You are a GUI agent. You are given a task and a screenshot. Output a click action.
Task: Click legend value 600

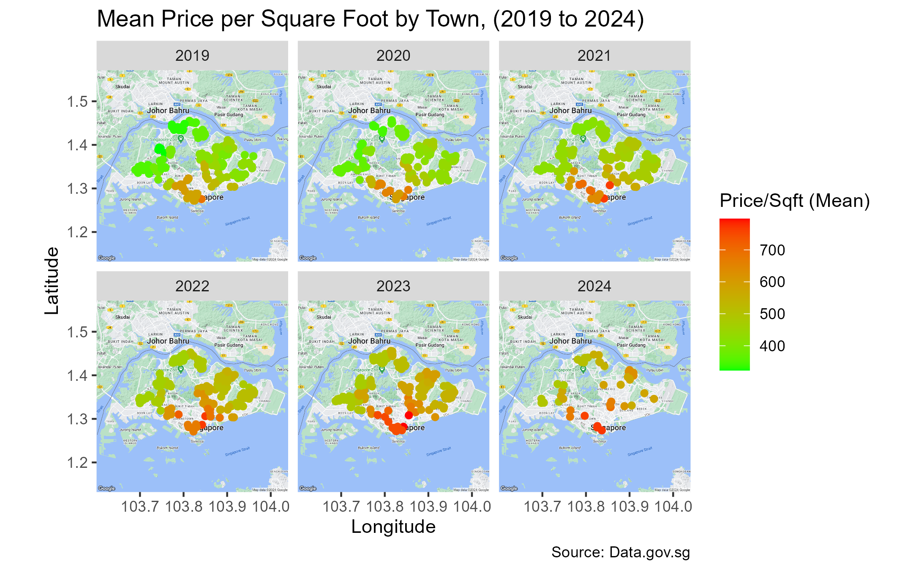click(x=772, y=282)
